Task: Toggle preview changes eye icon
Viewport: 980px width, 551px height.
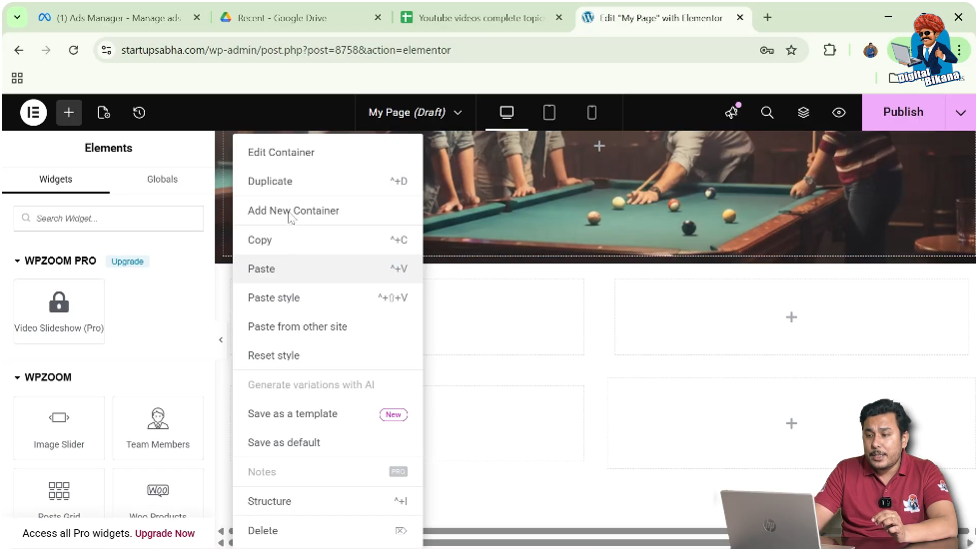Action: tap(839, 113)
